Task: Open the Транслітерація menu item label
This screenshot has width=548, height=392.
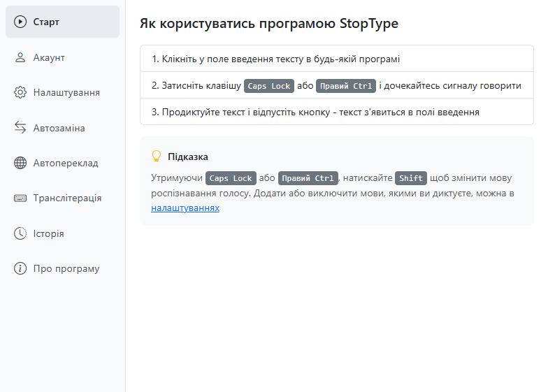Action: click(67, 198)
